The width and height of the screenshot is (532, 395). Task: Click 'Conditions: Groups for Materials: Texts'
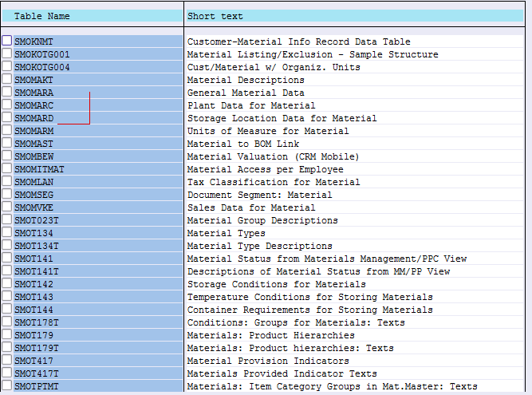point(296,322)
